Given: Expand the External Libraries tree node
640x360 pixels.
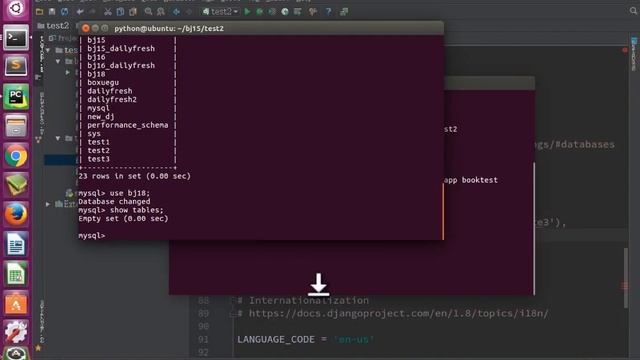Looking at the screenshot, I should pyautogui.click(x=48, y=204).
